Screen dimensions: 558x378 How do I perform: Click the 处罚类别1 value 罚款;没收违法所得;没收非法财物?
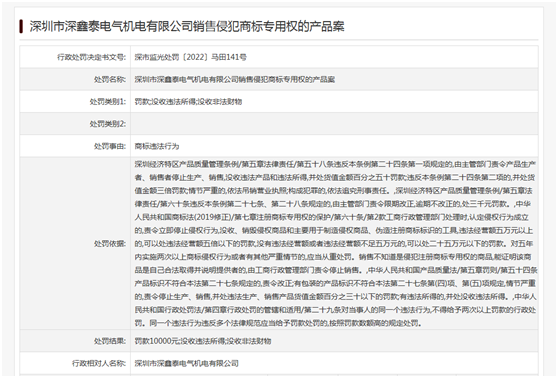click(188, 102)
